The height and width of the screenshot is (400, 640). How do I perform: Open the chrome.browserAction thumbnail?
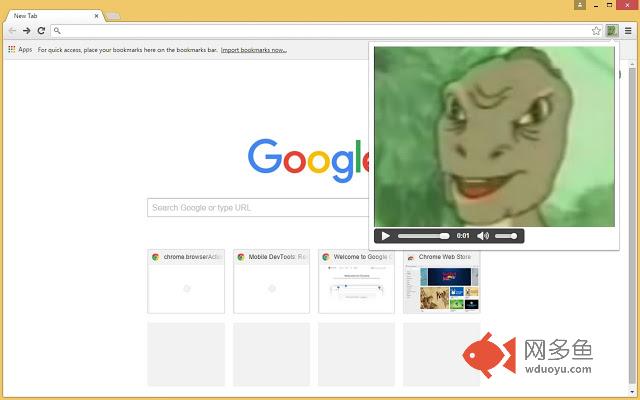[x=186, y=281]
